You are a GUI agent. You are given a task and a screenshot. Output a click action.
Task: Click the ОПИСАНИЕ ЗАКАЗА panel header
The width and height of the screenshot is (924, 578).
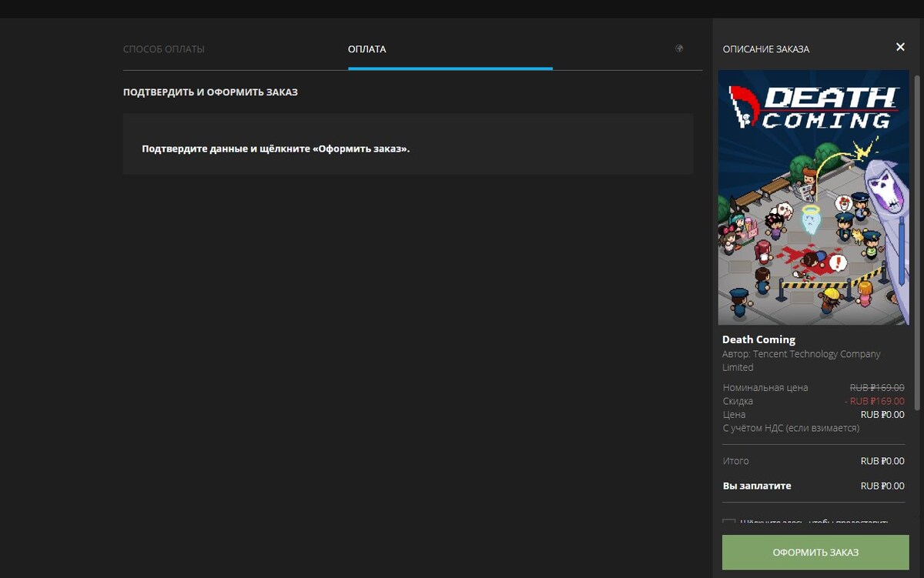(766, 49)
